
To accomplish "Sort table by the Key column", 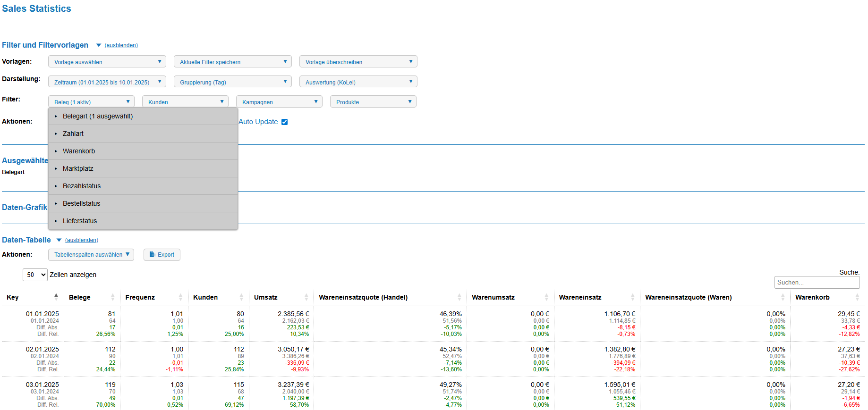I will [x=56, y=297].
